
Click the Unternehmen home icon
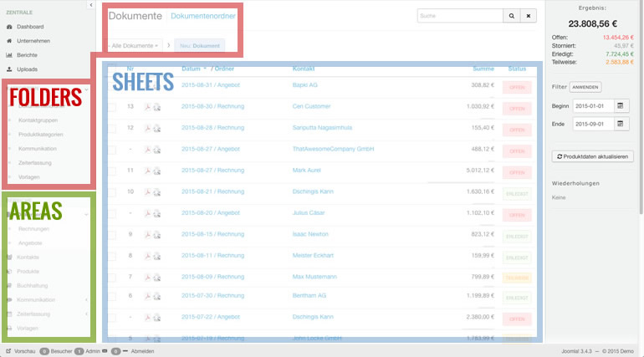[x=9, y=41]
